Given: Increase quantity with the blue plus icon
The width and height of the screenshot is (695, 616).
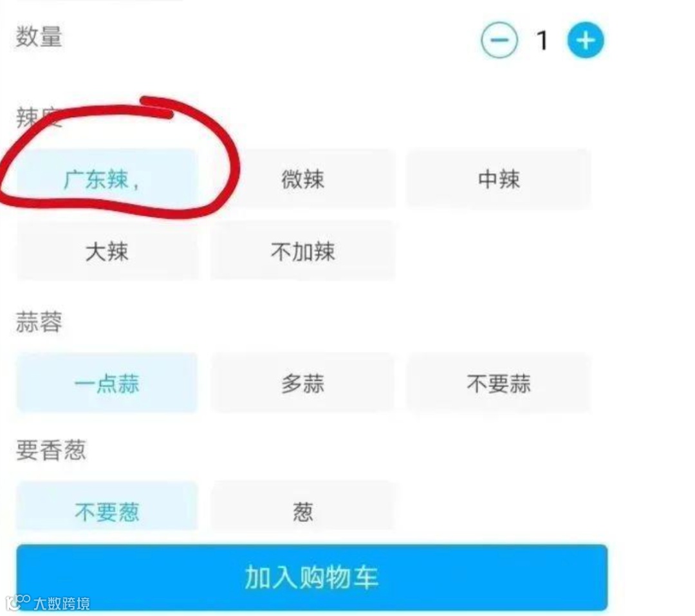Looking at the screenshot, I should 586,41.
